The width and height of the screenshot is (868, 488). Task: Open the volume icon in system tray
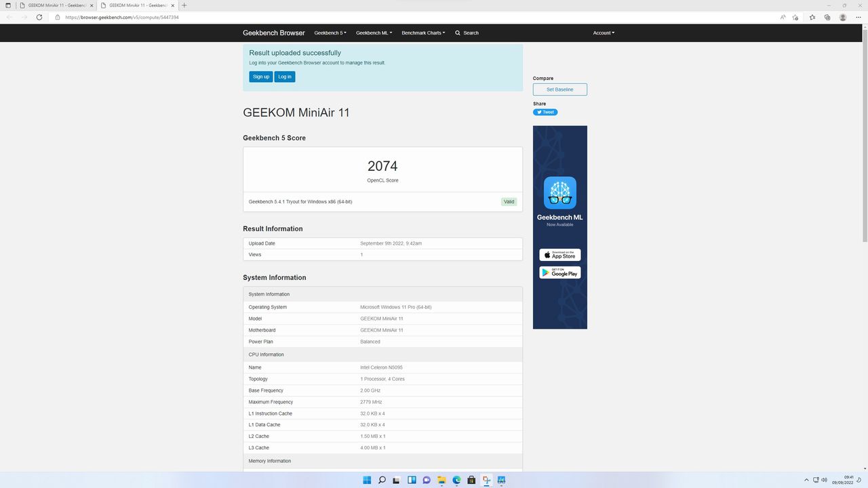coord(824,480)
